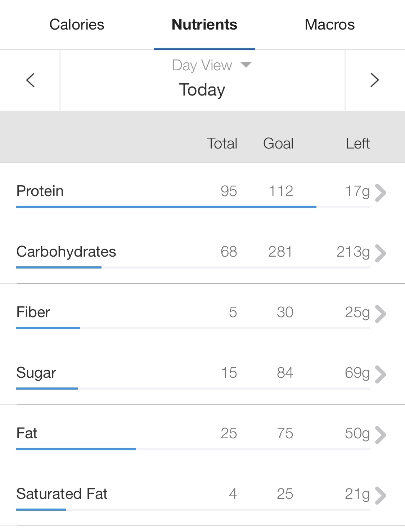The height and width of the screenshot is (532, 405).
Task: Click the Day View dropdown triangle
Action: (x=246, y=65)
